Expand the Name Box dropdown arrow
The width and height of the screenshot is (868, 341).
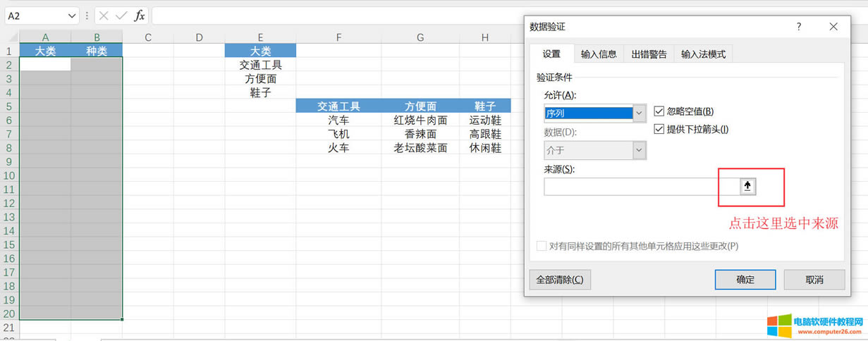click(72, 15)
